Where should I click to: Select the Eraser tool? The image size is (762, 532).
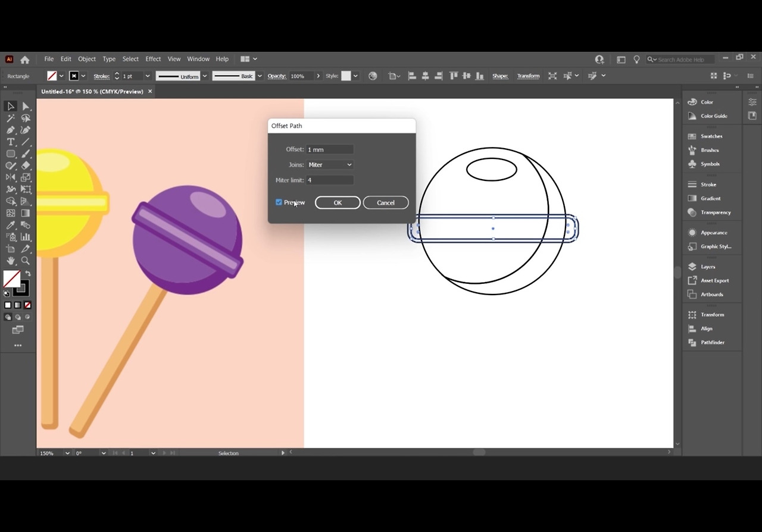click(x=26, y=165)
